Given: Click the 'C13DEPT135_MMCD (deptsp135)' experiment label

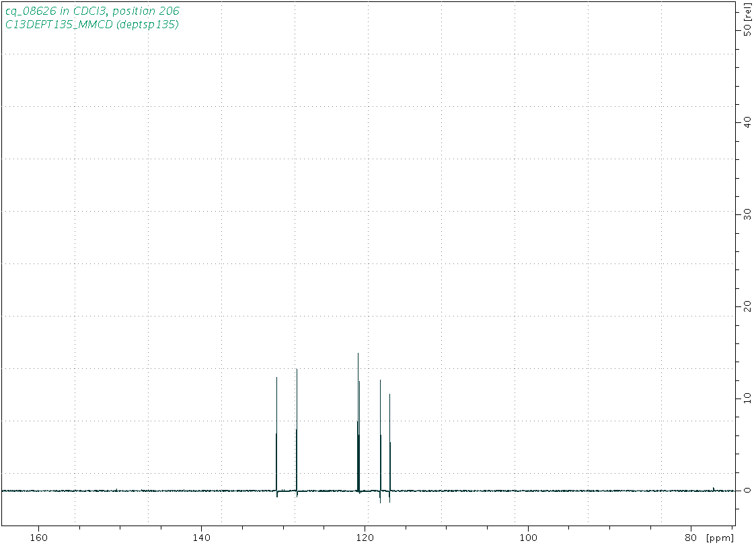Looking at the screenshot, I should [x=91, y=25].
